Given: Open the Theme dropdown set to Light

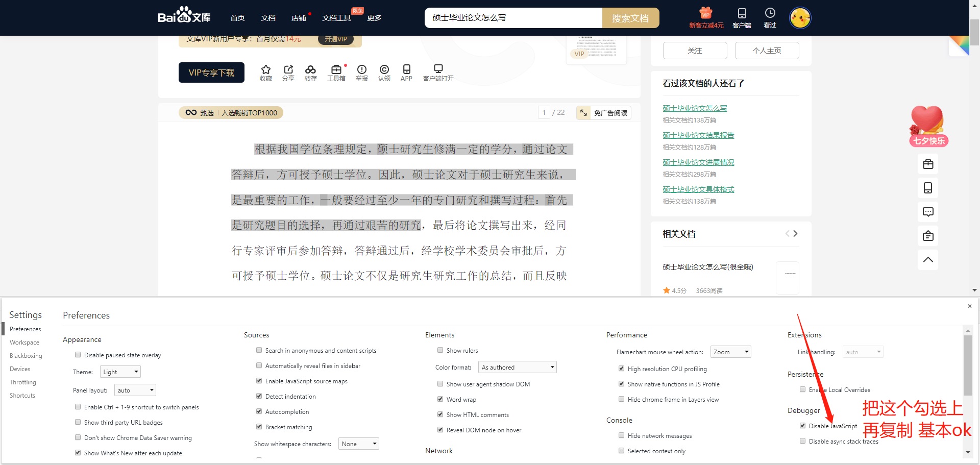Looking at the screenshot, I should (x=120, y=372).
